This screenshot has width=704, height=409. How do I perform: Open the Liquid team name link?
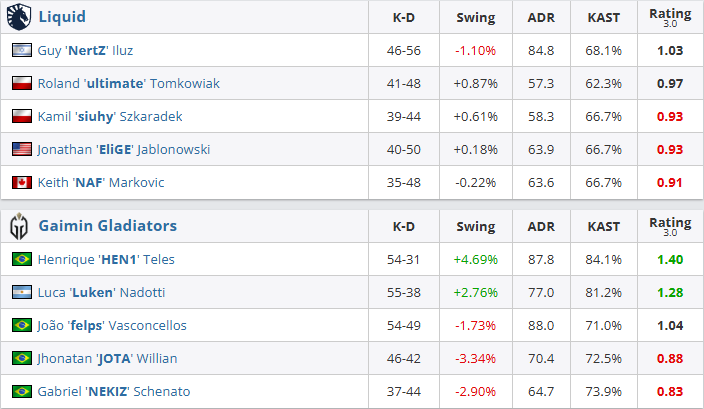(x=61, y=16)
